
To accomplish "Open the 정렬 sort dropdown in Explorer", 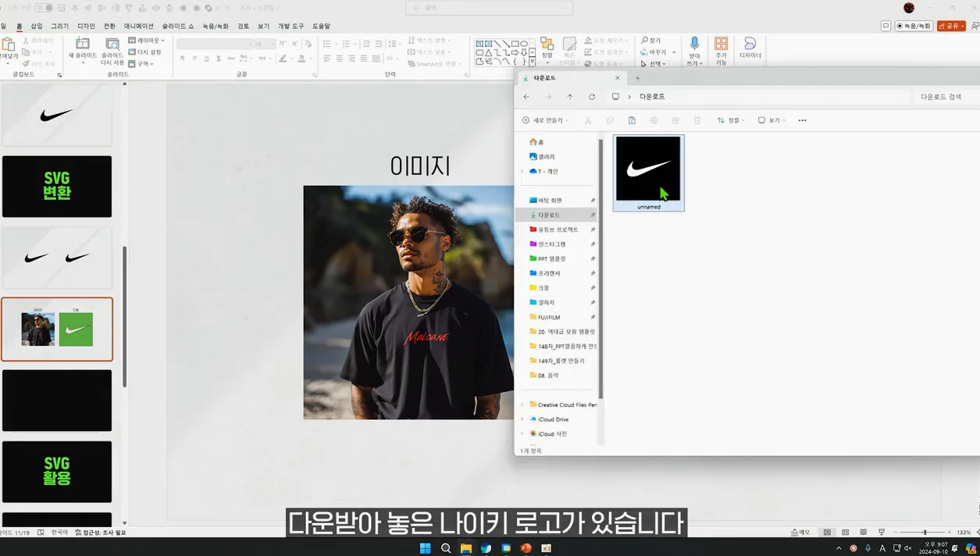I will click(731, 120).
